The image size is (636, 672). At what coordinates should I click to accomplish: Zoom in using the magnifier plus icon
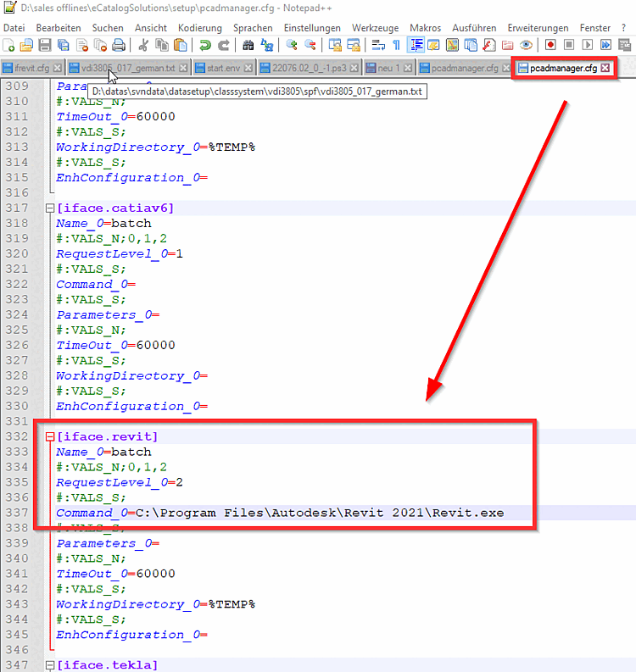(x=292, y=45)
